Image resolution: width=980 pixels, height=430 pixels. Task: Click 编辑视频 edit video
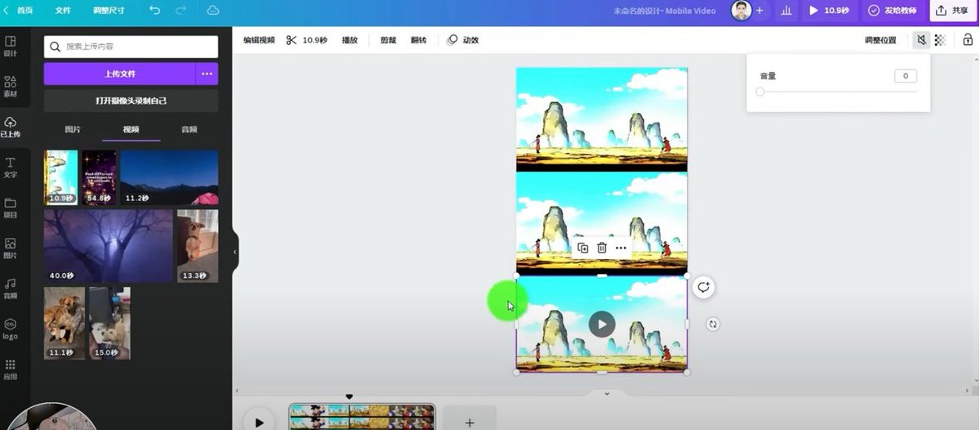tap(259, 40)
